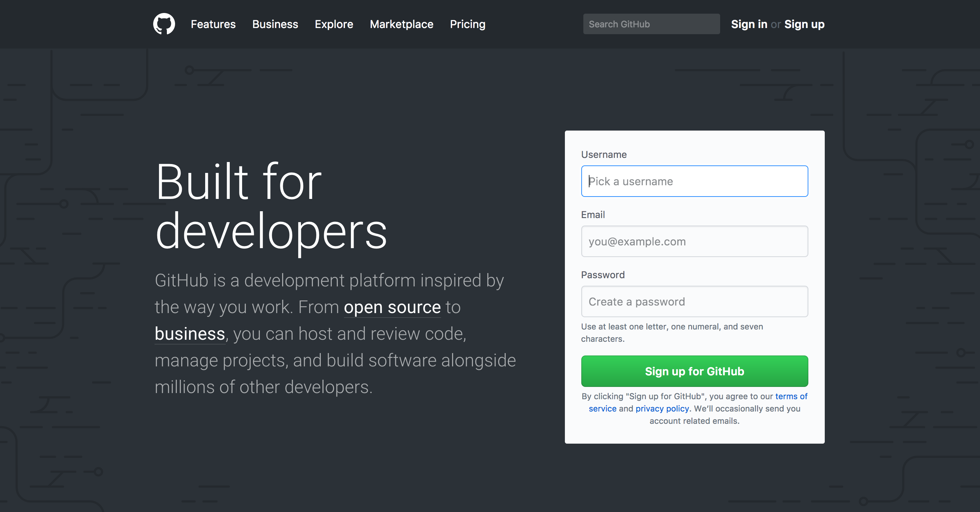980x512 pixels.
Task: Open the Business menu item
Action: [275, 24]
